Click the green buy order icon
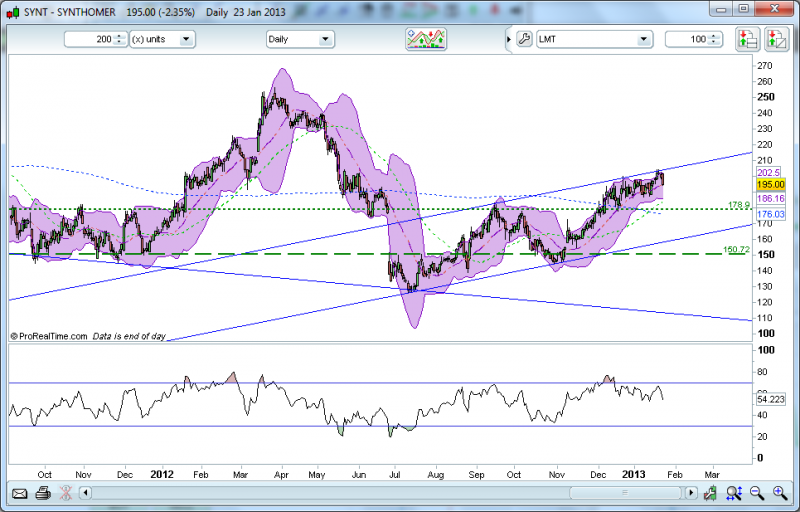Image resolution: width=800 pixels, height=512 pixels. [747, 39]
